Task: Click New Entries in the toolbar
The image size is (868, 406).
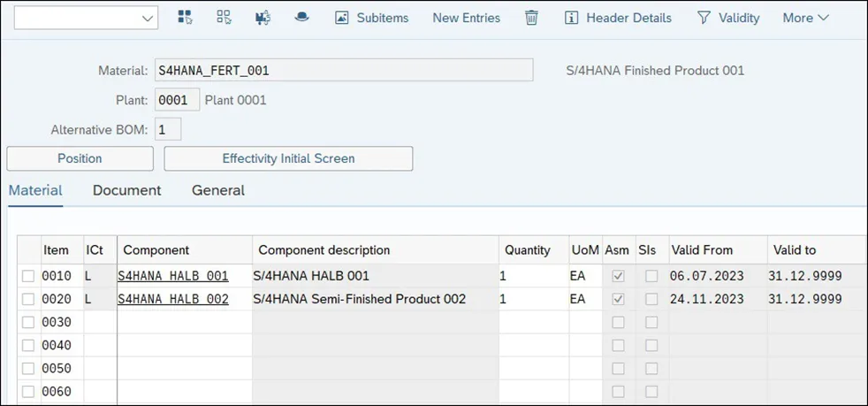Action: pyautogui.click(x=466, y=18)
